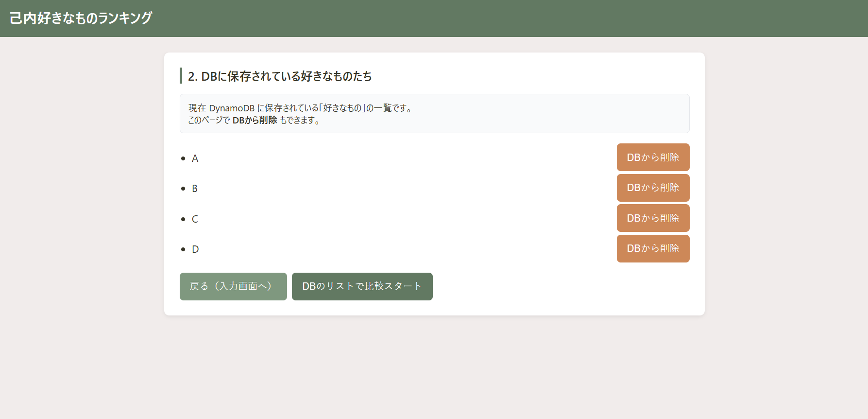This screenshot has height=419, width=868.
Task: Click the bullet point beside A
Action: (x=183, y=158)
